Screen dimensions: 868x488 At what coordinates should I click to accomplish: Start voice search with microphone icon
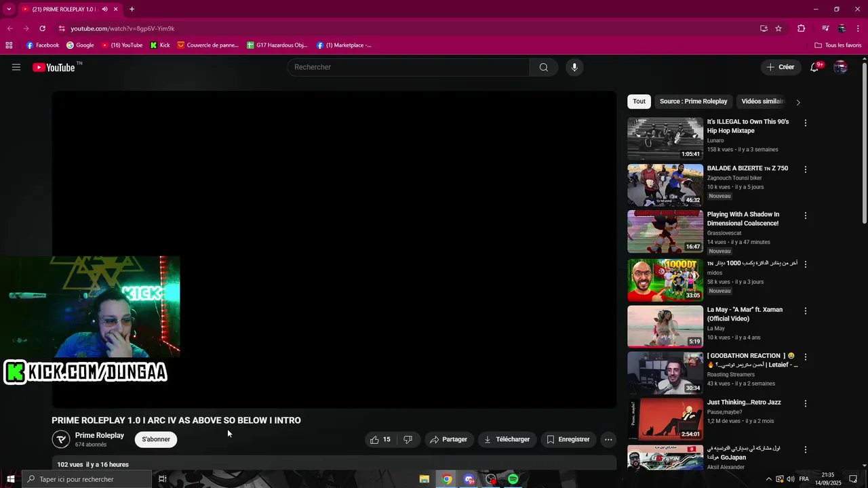pos(574,67)
